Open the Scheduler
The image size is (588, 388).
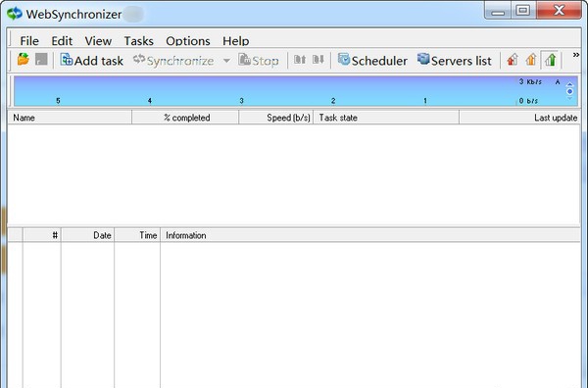coord(372,61)
